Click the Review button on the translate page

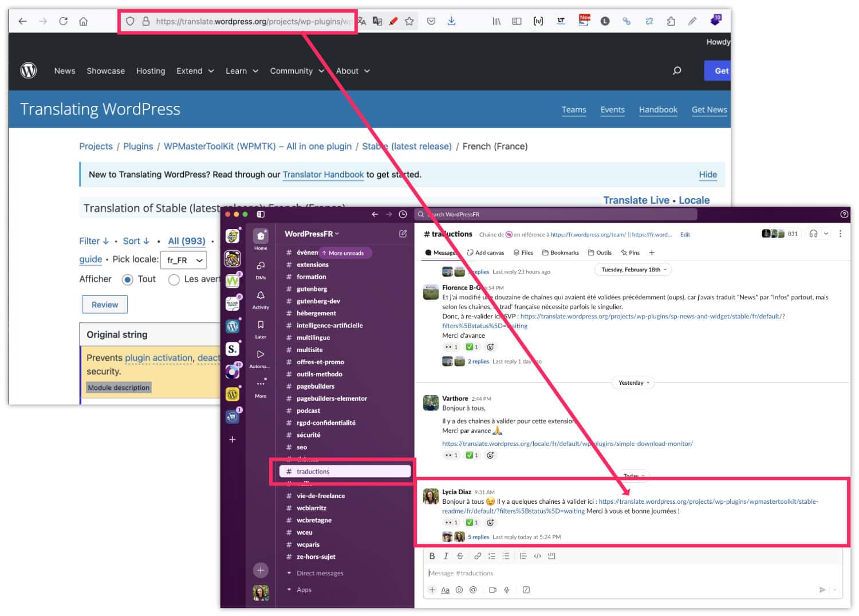[105, 305]
